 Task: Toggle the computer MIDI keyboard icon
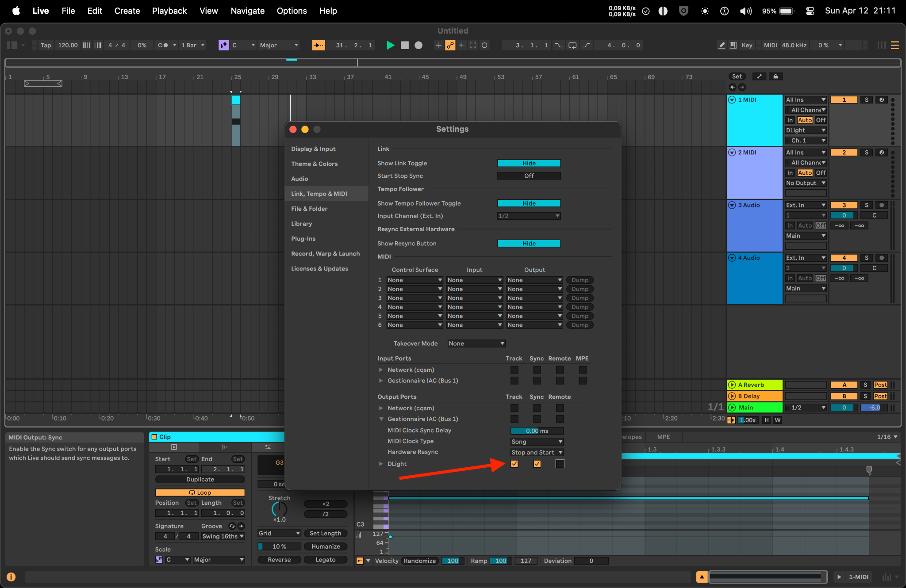(x=733, y=46)
